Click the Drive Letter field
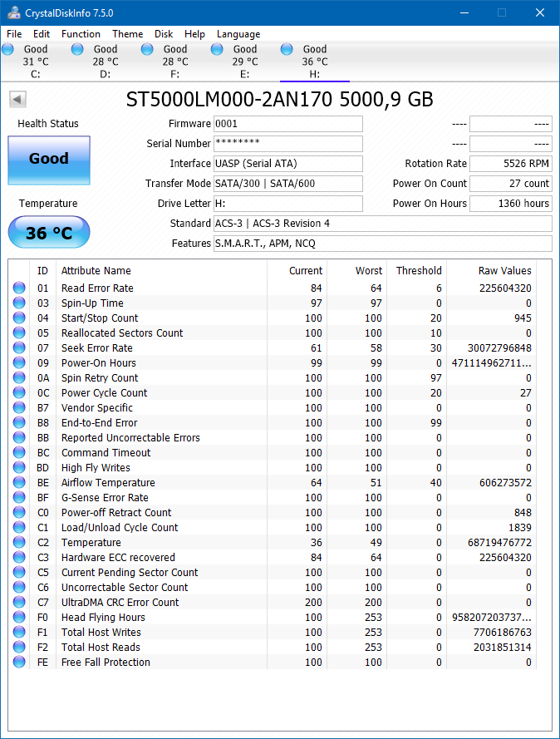The image size is (560, 739). [288, 204]
